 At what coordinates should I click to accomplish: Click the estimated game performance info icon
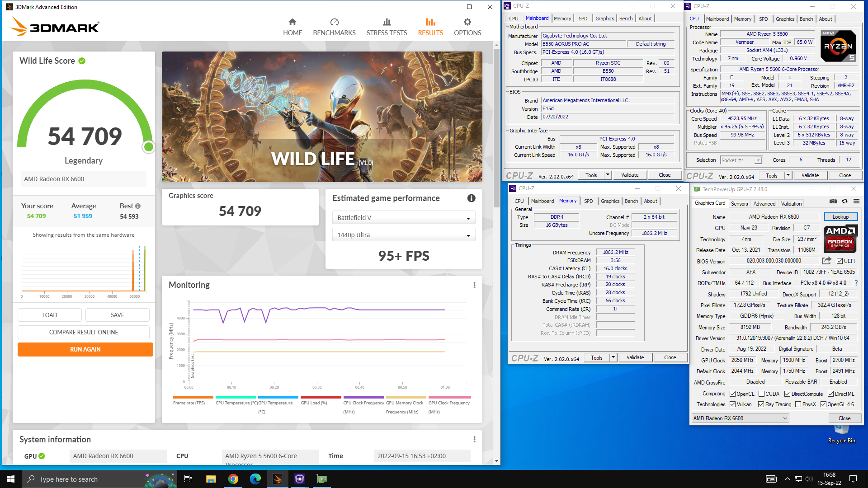(x=471, y=198)
